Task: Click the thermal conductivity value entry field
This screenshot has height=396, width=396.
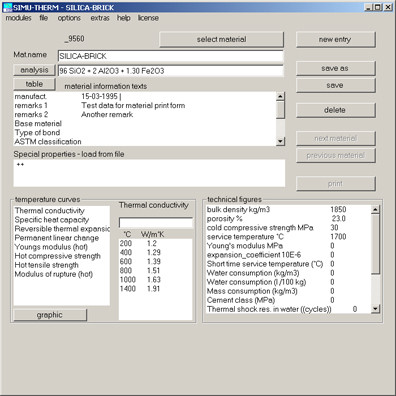Action: [x=156, y=222]
